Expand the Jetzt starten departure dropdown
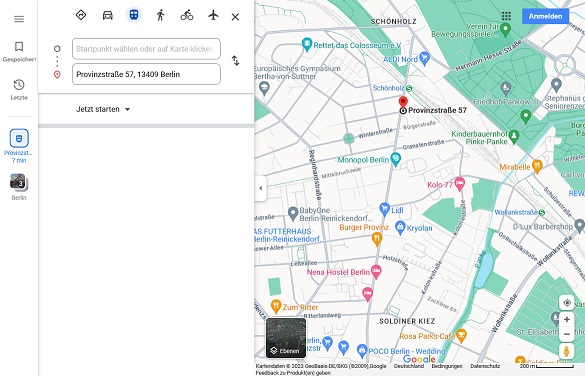585x376 pixels. (x=103, y=109)
